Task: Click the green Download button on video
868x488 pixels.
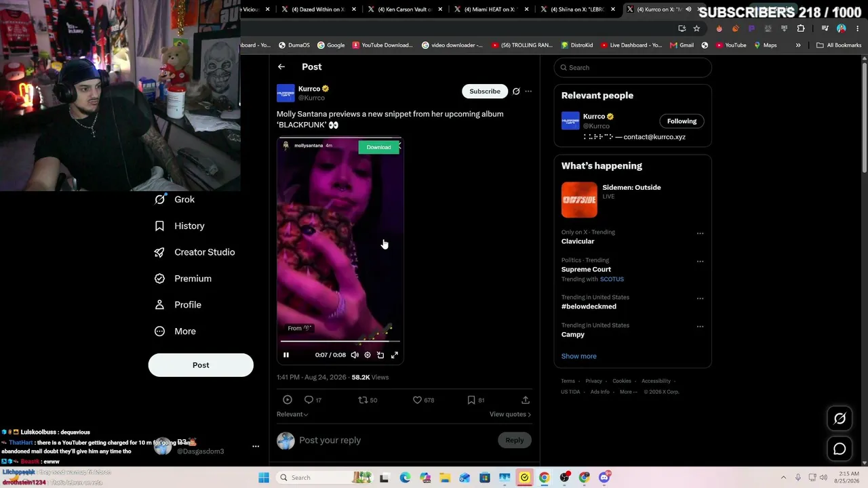Action: [x=378, y=147]
